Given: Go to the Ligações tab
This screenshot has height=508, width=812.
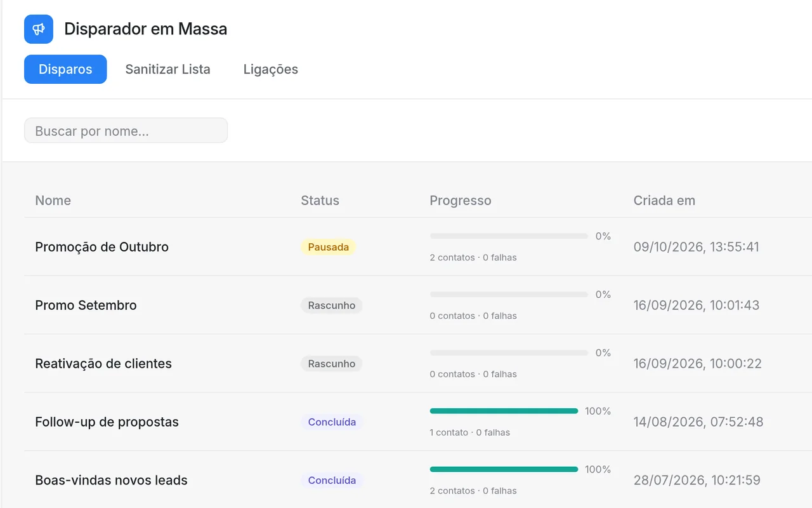Looking at the screenshot, I should (x=271, y=69).
